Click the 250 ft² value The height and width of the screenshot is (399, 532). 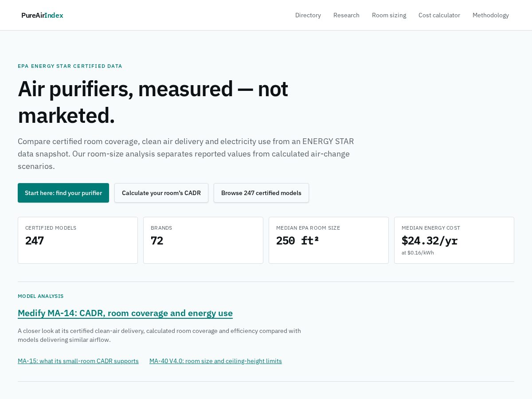pyautogui.click(x=297, y=241)
